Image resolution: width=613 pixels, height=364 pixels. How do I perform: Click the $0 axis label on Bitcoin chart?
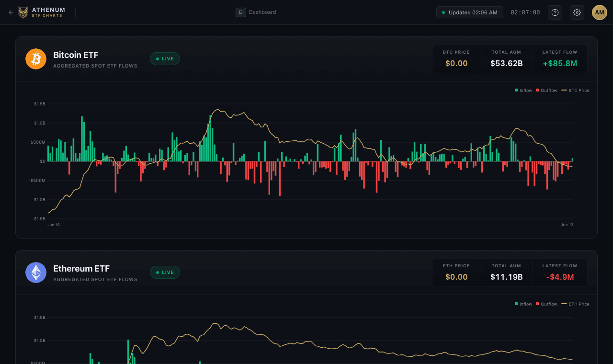tap(43, 161)
